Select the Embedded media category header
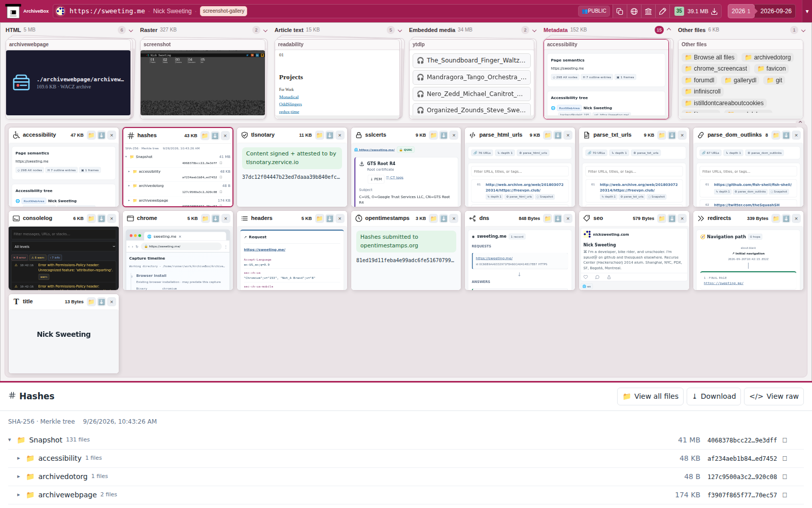This screenshot has width=812, height=508. 432,30
